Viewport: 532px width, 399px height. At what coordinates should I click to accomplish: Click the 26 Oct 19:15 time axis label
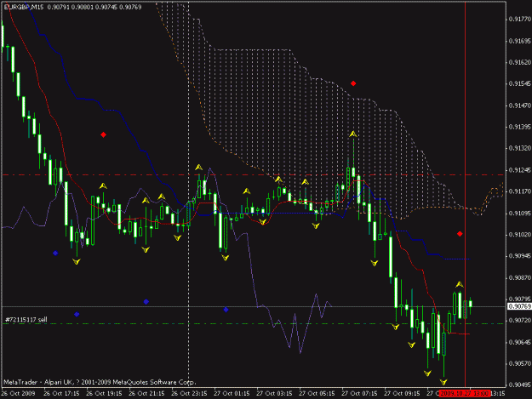coord(104,394)
